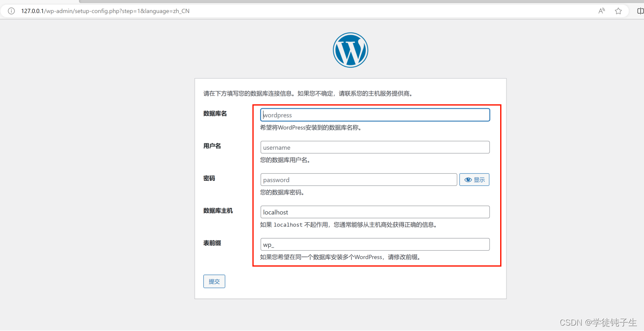Viewport: 644px width, 331px height.
Task: Click the WordPress logo
Action: tap(350, 50)
